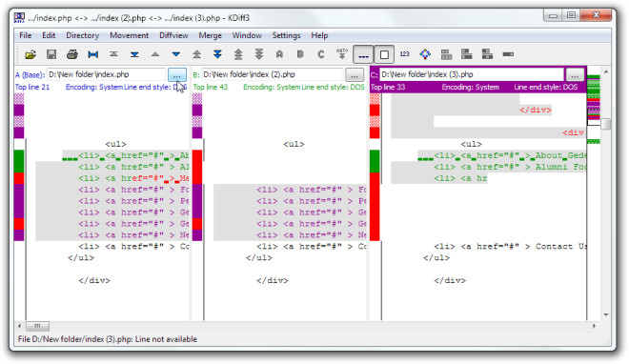Viewport: 629px width, 364px height.
Task: Click the split diff window layout icon
Action: click(x=446, y=54)
